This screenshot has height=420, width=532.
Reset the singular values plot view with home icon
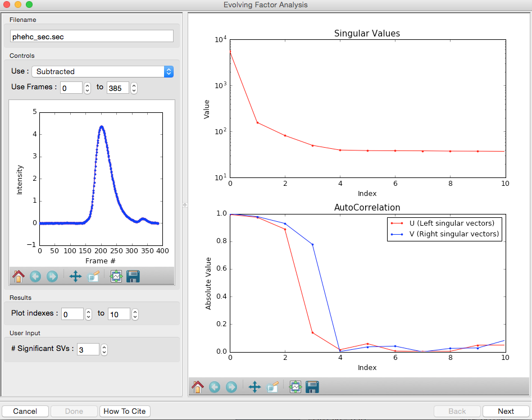point(198,387)
